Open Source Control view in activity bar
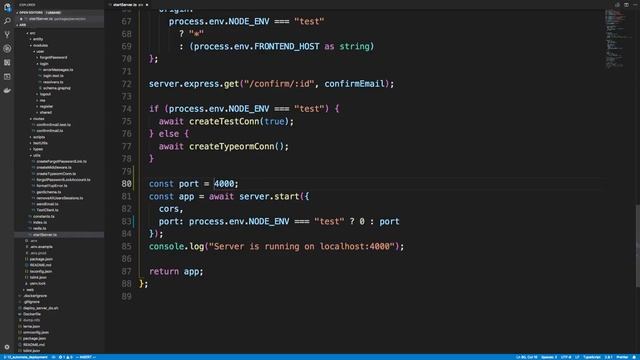The width and height of the screenshot is (640, 360). click(x=7, y=35)
